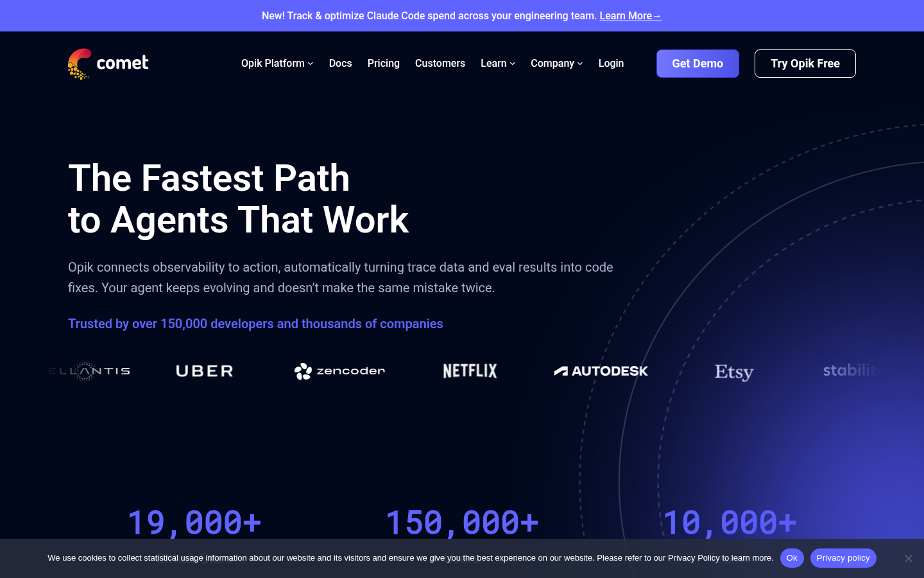Click the Netflix logo
Screen dimensions: 924x578
470,371
